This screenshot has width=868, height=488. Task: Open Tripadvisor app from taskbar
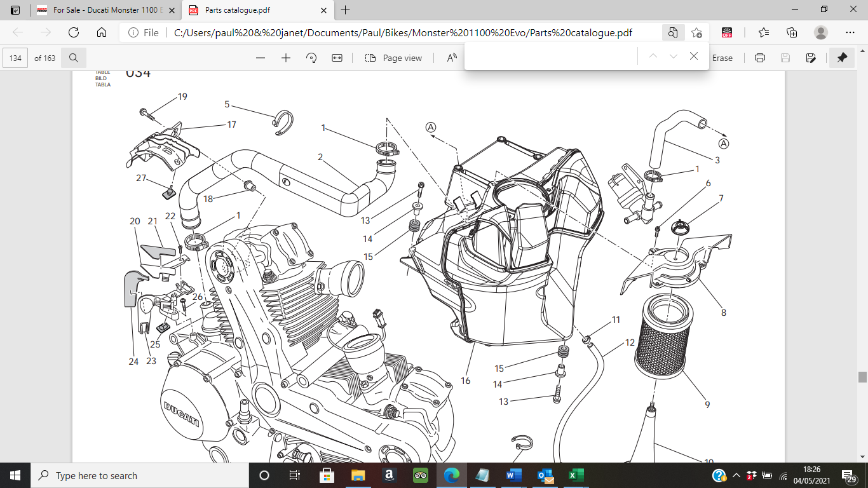tap(421, 475)
